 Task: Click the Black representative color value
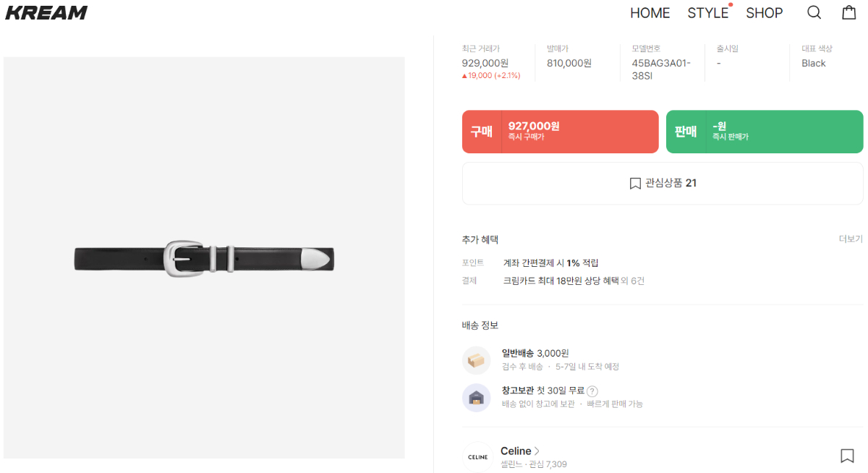(x=813, y=63)
